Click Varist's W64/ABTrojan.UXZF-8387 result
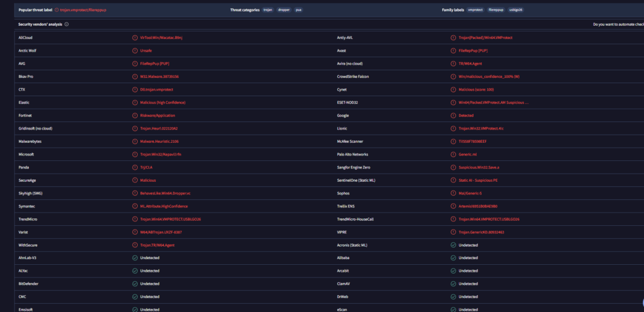 click(160, 232)
